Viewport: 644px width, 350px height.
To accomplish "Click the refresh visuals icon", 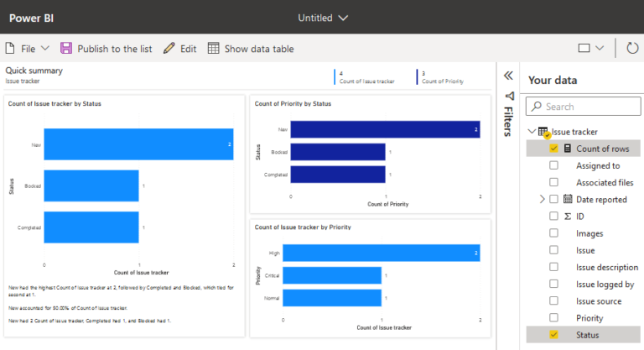I will tap(632, 48).
